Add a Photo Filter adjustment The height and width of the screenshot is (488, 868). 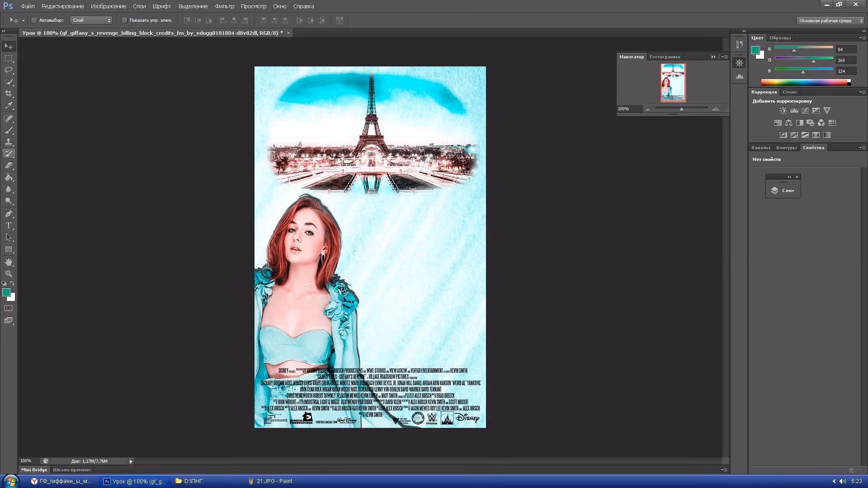(x=810, y=122)
